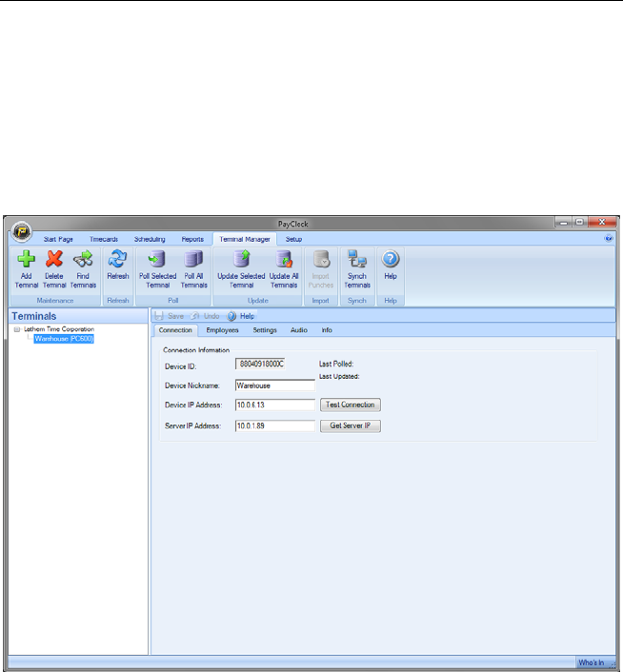Select the Terminal Manager ribbon tab
This screenshot has height=672, width=623.
pyautogui.click(x=245, y=239)
